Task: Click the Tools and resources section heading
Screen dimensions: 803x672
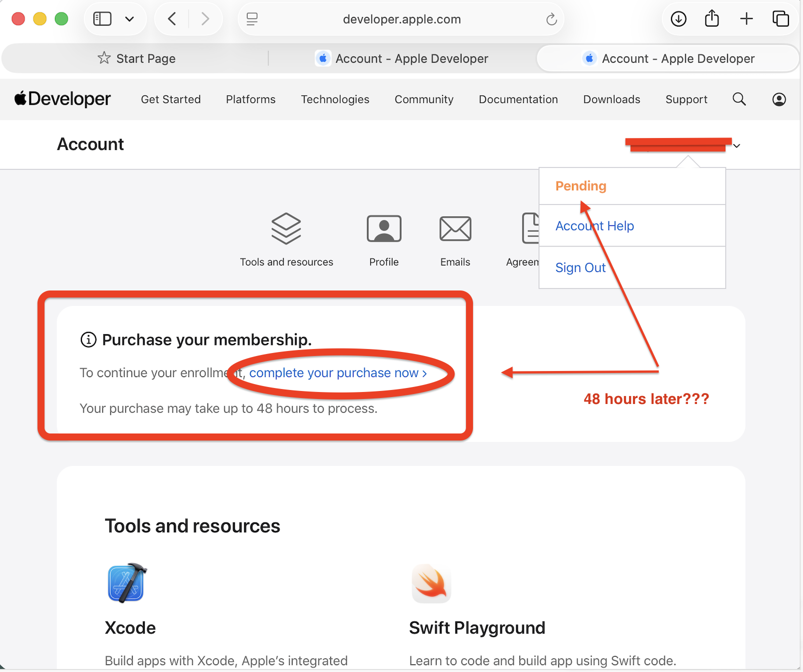Action: pos(192,526)
